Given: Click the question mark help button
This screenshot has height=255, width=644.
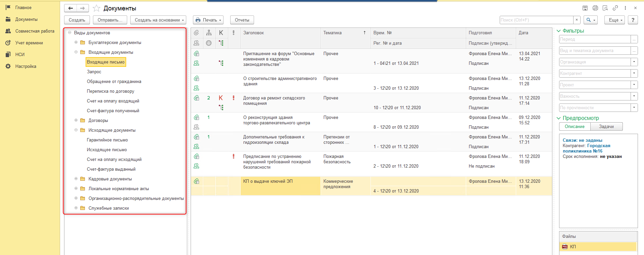Looking at the screenshot, I should click(633, 20).
